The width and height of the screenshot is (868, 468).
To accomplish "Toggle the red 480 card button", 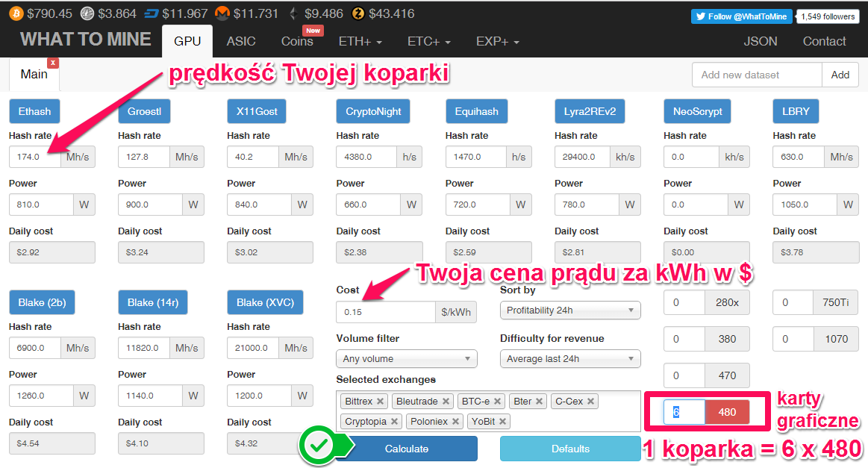I will [727, 412].
